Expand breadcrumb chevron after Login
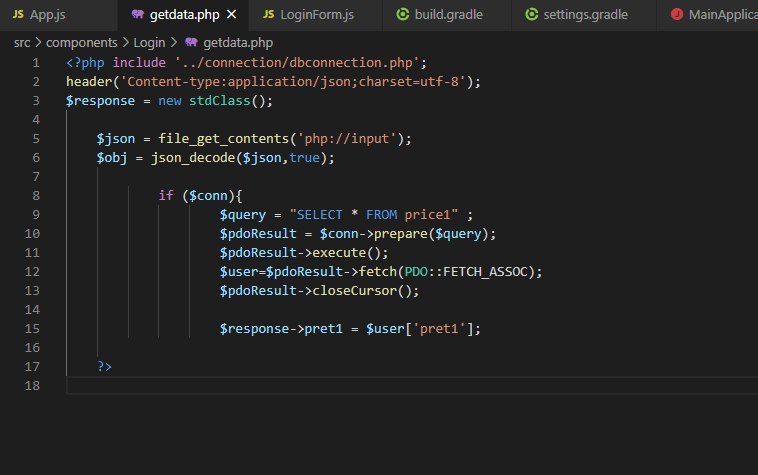Screen dimensions: 758x475 click(x=174, y=43)
